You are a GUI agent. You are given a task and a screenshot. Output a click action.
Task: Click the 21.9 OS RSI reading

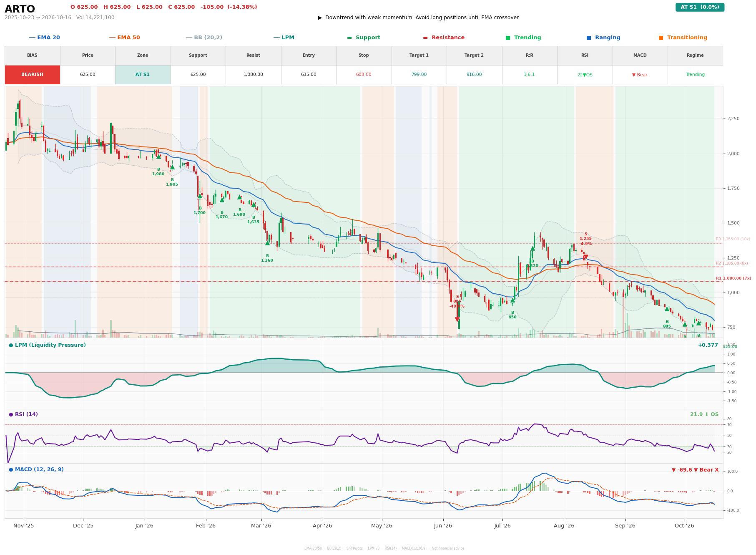click(x=704, y=414)
